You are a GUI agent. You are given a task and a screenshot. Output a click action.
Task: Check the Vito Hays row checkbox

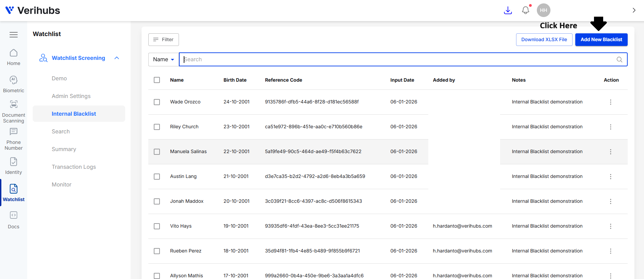click(x=157, y=226)
